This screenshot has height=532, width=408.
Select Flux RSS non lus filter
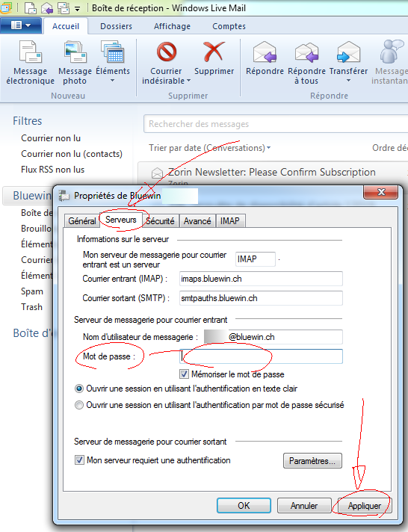coord(52,170)
